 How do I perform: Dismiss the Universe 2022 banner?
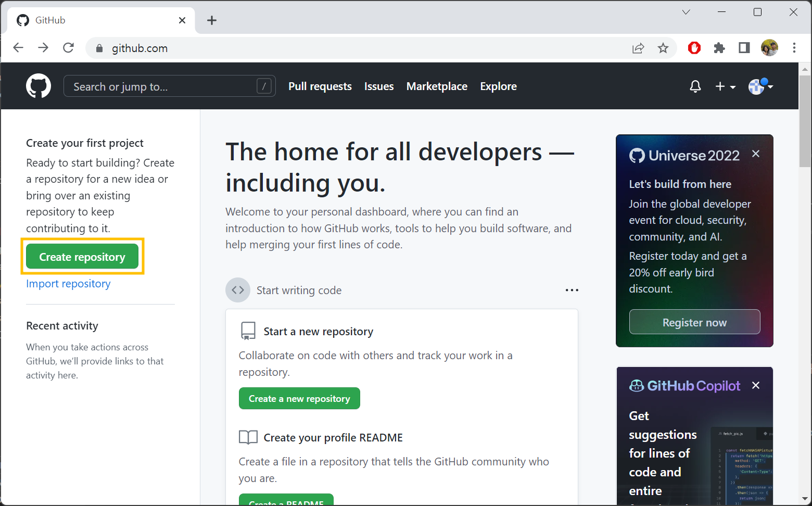[756, 154]
